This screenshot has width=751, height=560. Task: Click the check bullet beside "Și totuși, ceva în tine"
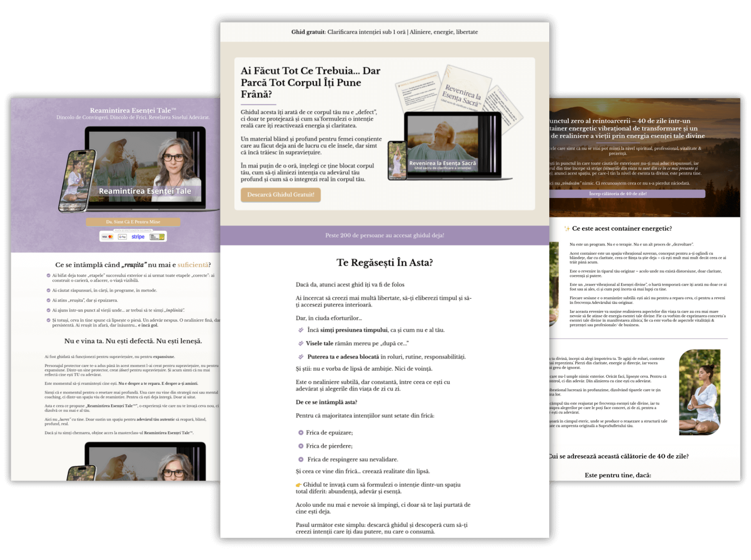(x=48, y=320)
